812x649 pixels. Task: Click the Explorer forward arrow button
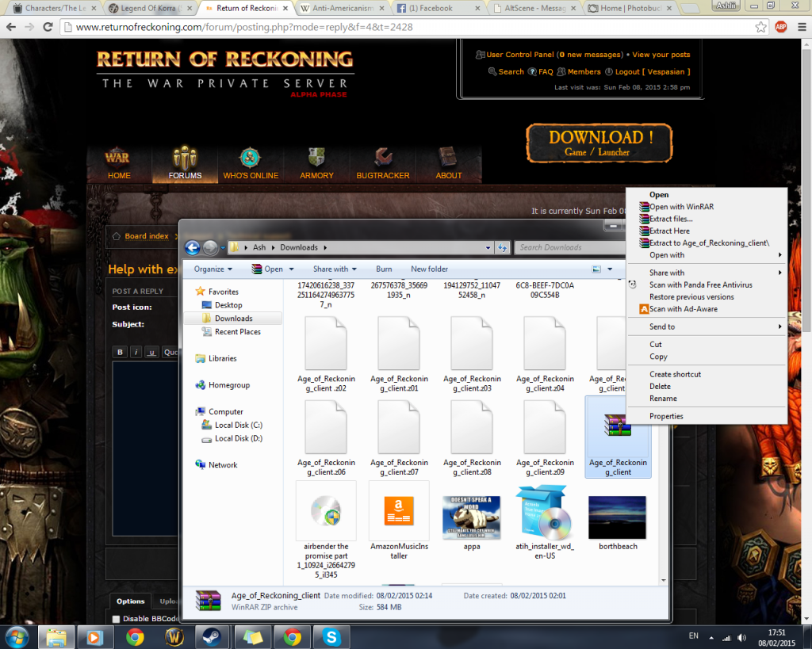pos(209,248)
